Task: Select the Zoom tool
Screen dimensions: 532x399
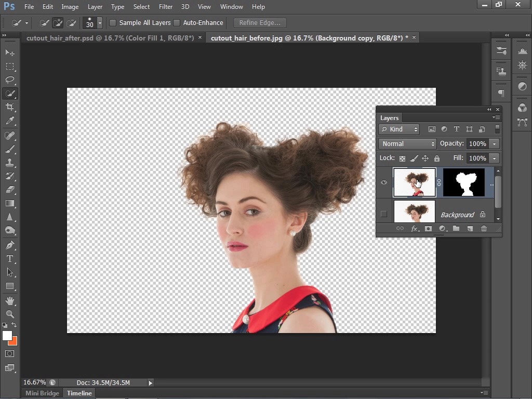Action: [10, 314]
